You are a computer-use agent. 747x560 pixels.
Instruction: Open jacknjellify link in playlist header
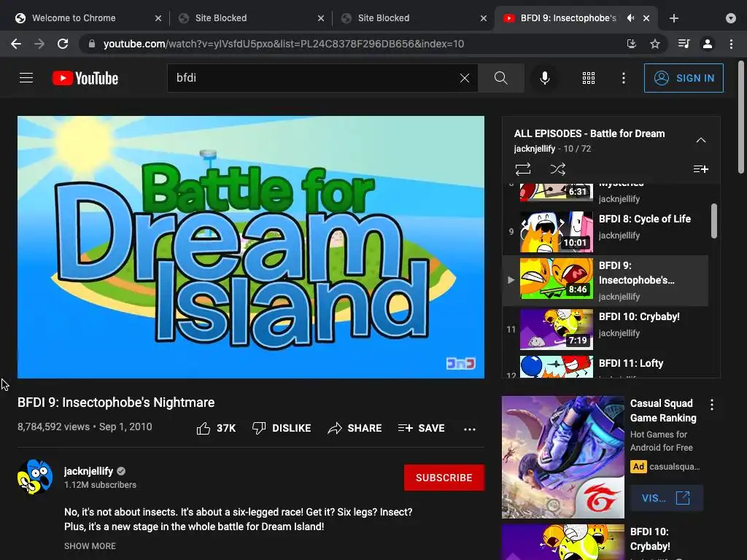coord(535,149)
